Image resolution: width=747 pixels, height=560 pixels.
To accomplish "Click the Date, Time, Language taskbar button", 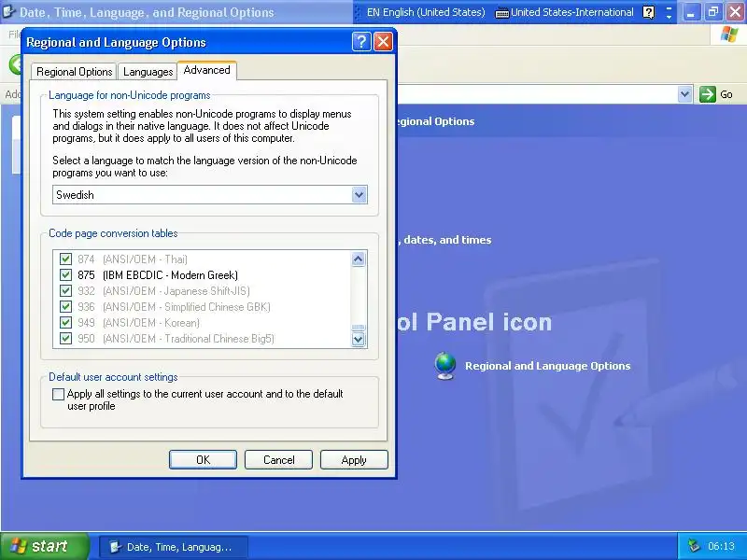I will point(174,547).
